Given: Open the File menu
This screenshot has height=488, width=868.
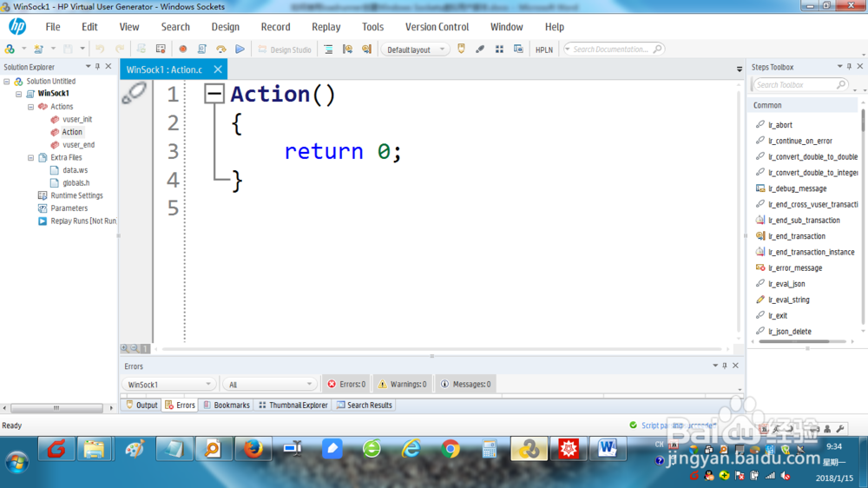Looking at the screenshot, I should [x=53, y=27].
